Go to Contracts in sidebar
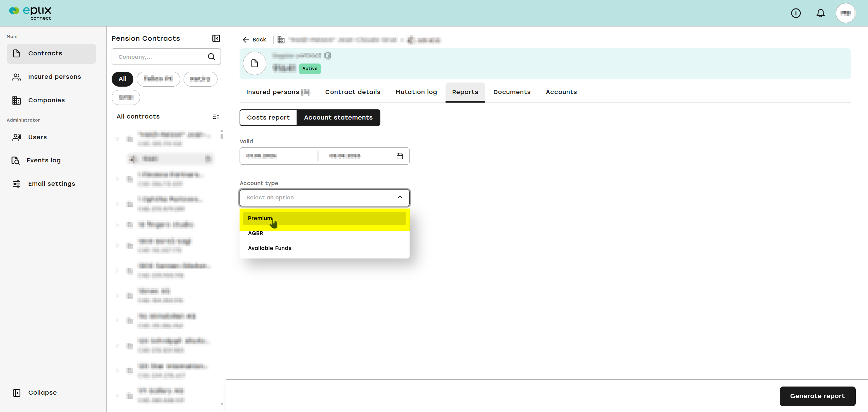 point(51,53)
